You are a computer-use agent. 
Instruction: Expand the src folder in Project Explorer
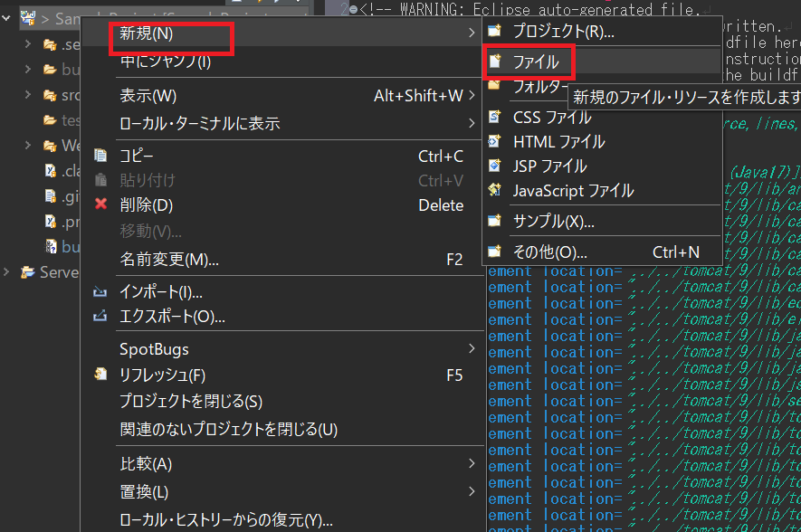[x=27, y=94]
